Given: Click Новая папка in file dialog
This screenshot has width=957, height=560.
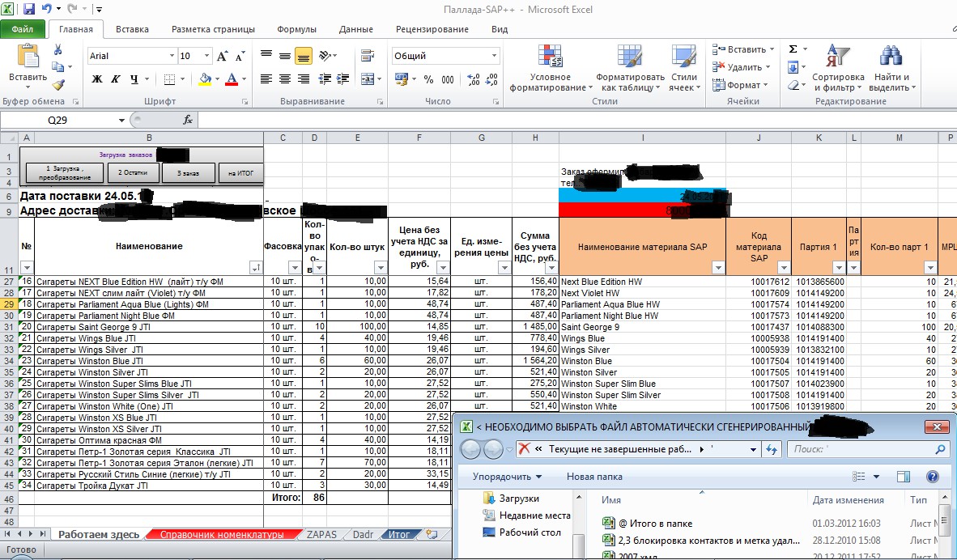Looking at the screenshot, I should 594,477.
